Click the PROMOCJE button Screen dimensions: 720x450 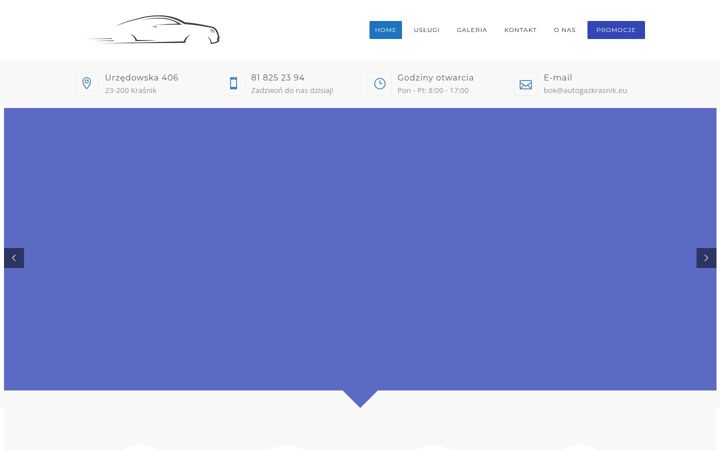click(616, 30)
